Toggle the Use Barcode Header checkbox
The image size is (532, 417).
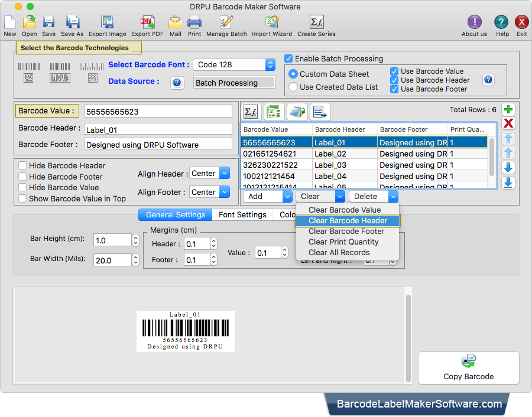click(394, 80)
